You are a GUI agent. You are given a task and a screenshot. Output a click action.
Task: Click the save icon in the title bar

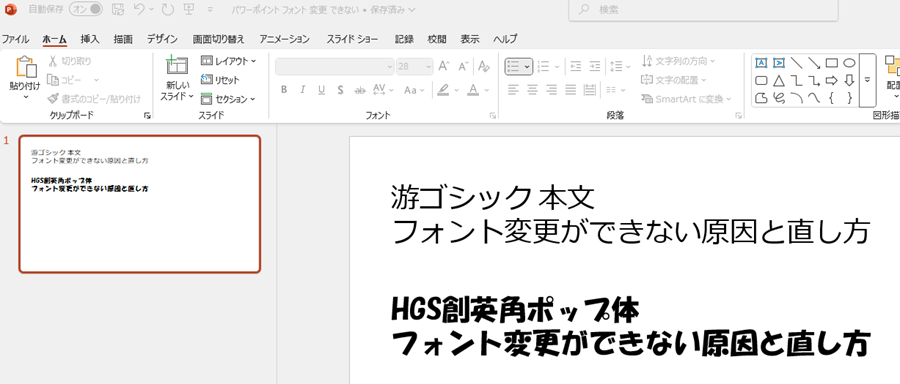118,9
